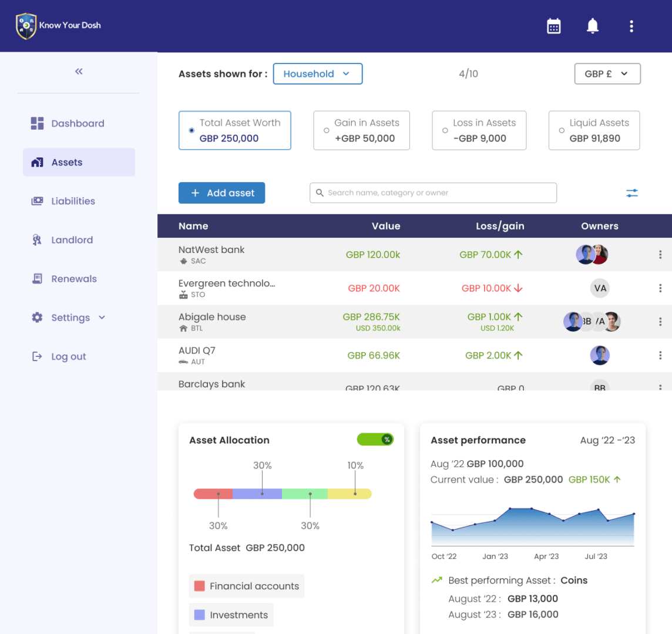672x634 pixels.
Task: Open the row menu for NatWest bank
Action: tap(660, 254)
